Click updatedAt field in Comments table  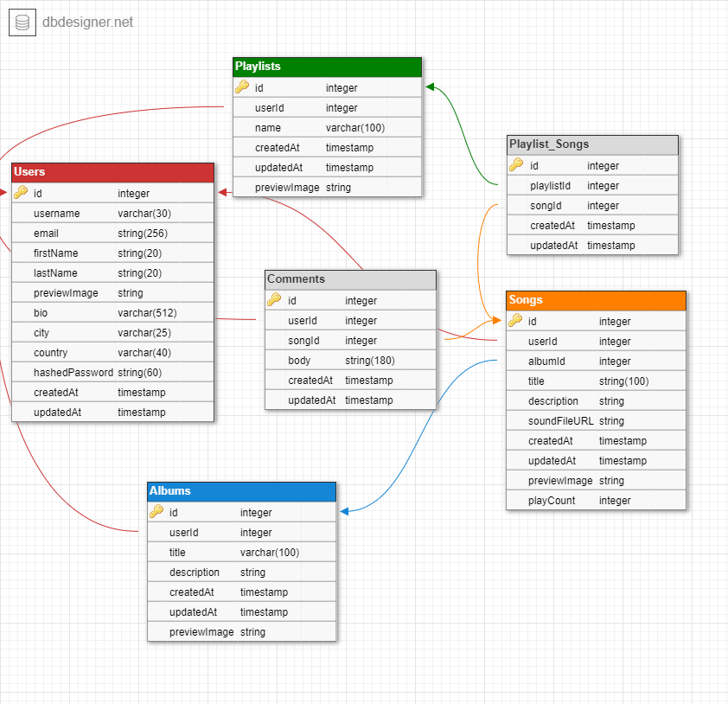(312, 400)
